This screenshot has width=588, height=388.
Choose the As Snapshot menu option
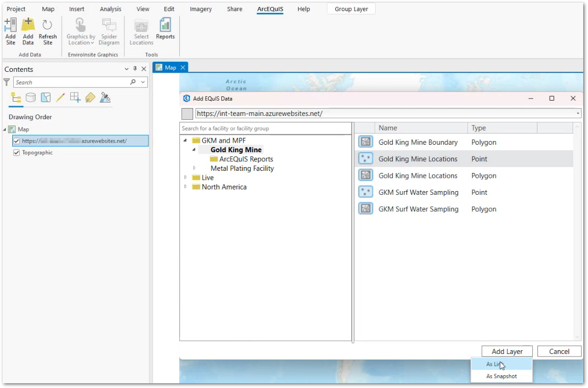[501, 376]
